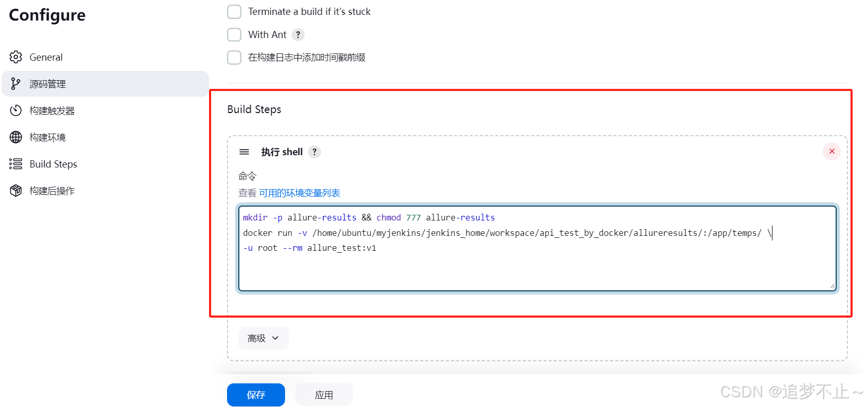Expand the 高级 advanced options
Screen dimensions: 868x407
[263, 338]
